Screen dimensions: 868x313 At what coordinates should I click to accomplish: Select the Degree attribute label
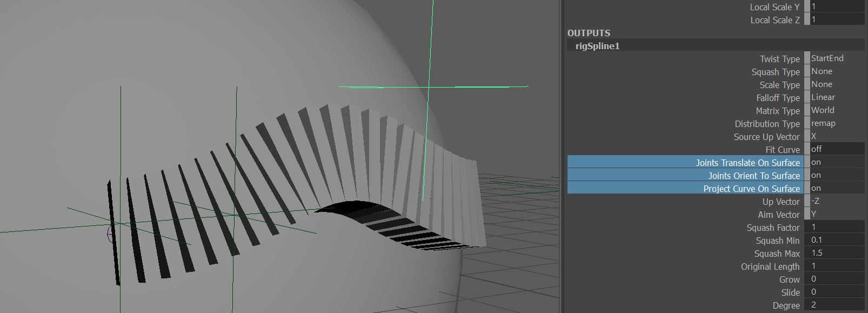(x=786, y=305)
